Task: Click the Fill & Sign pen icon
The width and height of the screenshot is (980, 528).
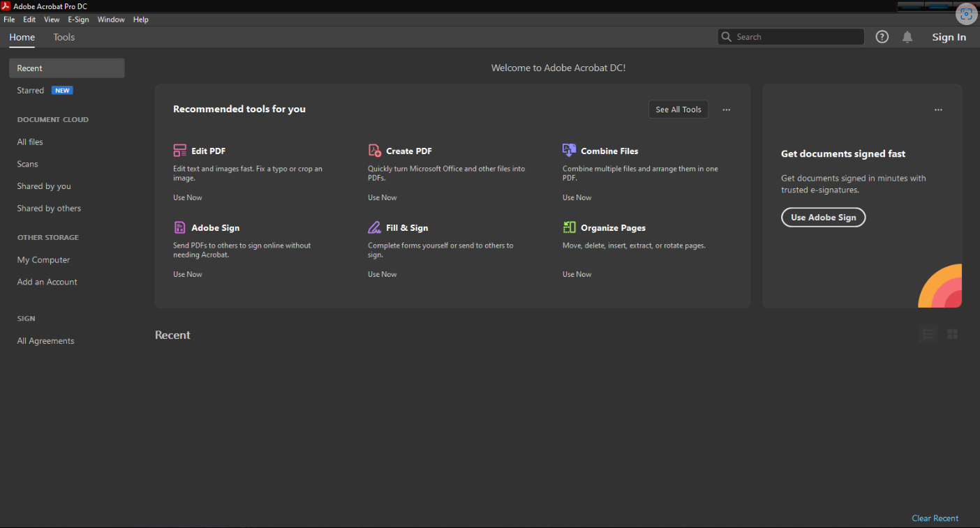Action: coord(374,227)
